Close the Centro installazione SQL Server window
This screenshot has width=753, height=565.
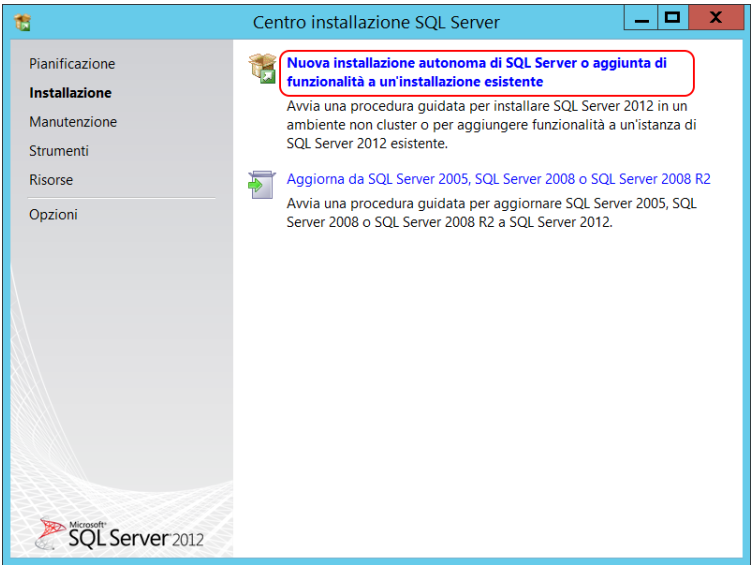point(716,18)
